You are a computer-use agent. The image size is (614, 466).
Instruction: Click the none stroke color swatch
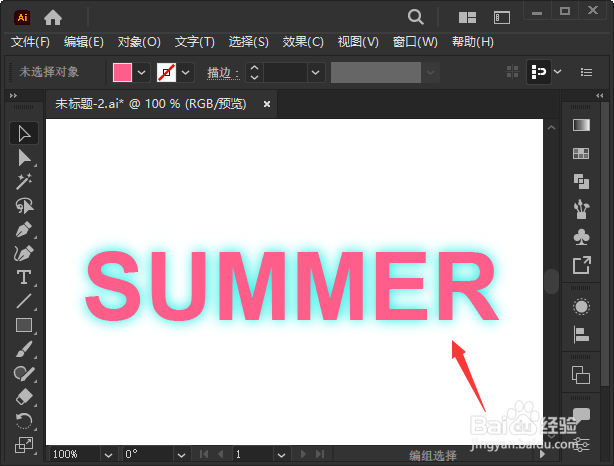tap(166, 72)
